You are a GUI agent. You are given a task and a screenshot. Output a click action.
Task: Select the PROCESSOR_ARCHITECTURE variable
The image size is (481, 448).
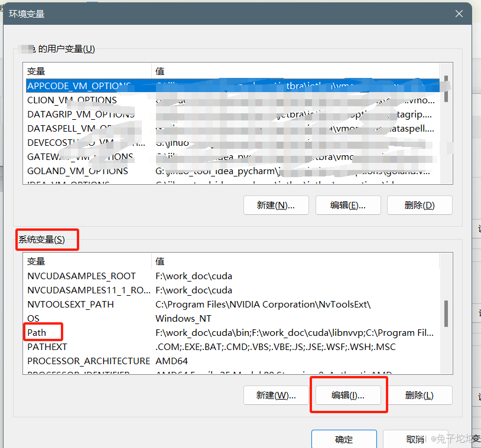[x=88, y=361]
